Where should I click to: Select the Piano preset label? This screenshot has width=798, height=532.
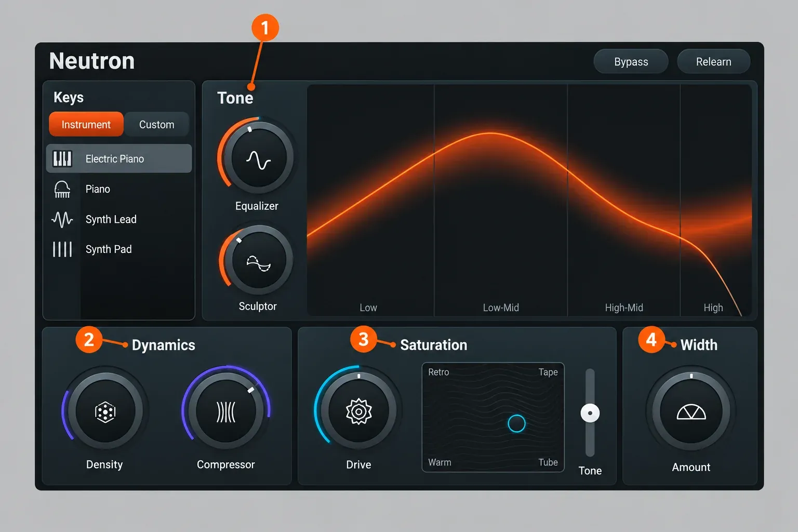[x=98, y=189]
